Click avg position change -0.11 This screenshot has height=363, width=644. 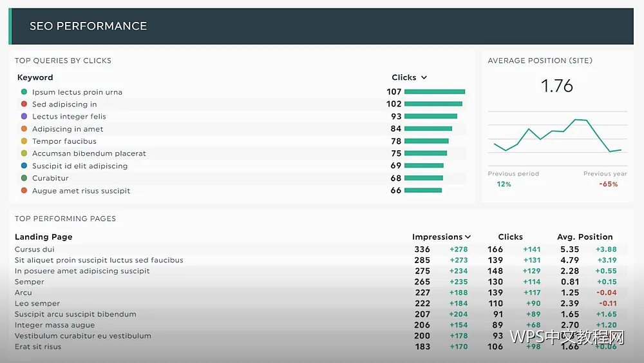point(607,304)
